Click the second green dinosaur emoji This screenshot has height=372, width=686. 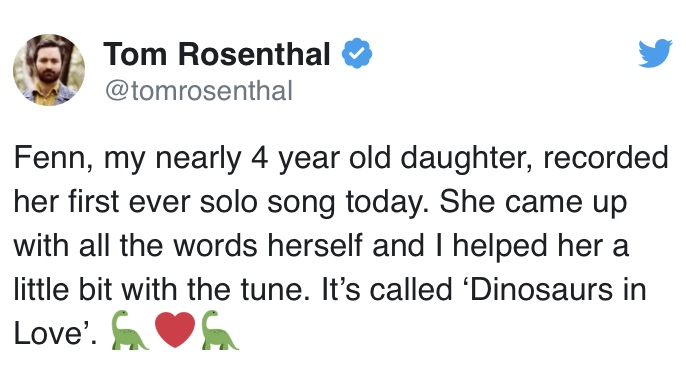[220, 330]
